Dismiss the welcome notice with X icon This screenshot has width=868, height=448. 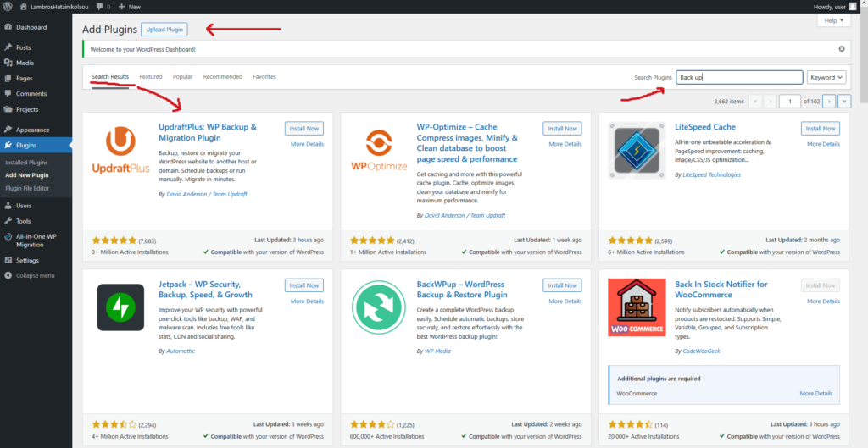click(x=841, y=49)
